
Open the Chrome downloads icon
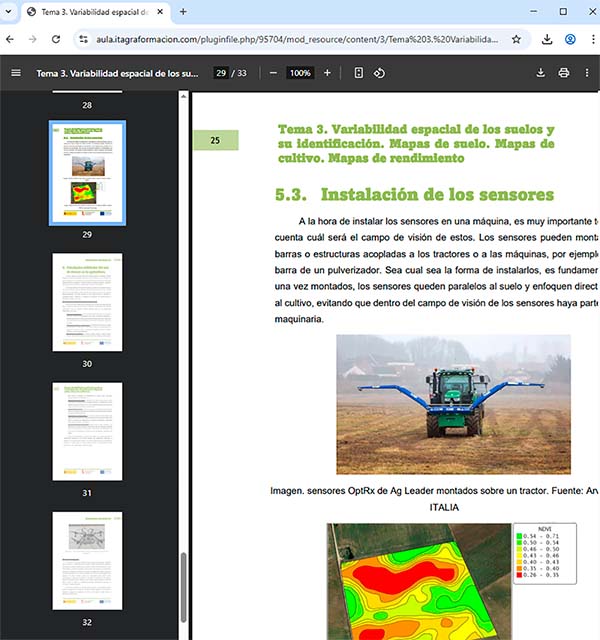547,39
